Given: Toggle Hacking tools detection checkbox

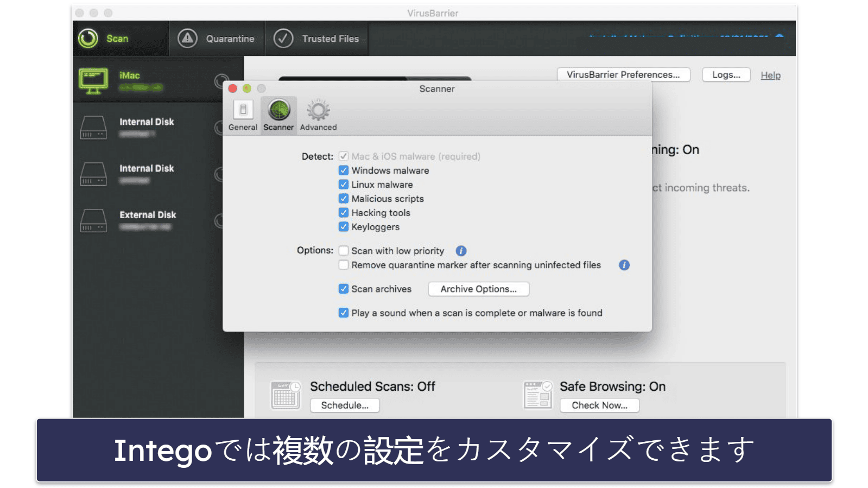Looking at the screenshot, I should (344, 213).
